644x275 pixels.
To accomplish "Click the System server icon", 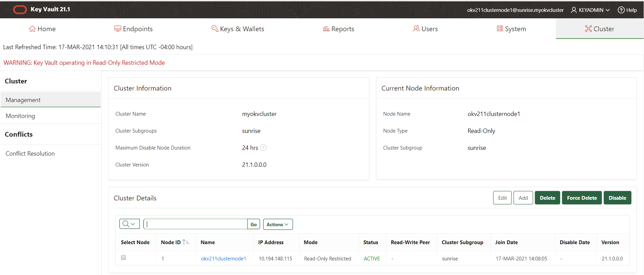I will (500, 29).
